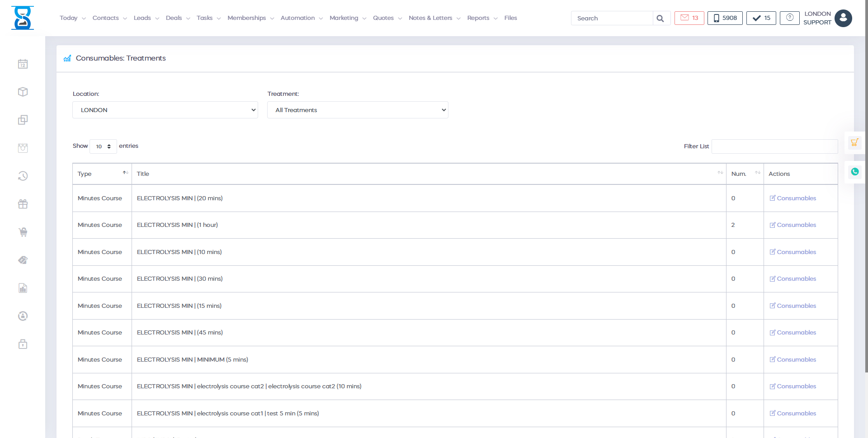Viewport: 868px width, 438px height.
Task: Open Consumables link for ELECTROLYSIS MIN (45 mins)
Action: (x=796, y=333)
